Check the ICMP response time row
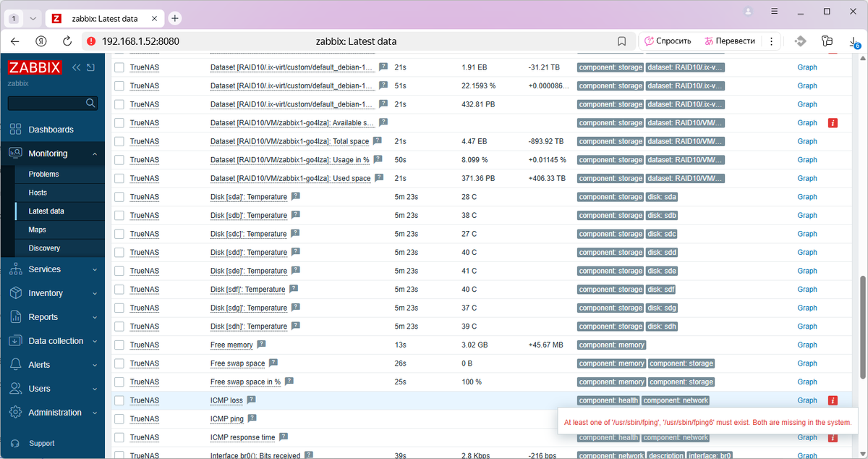The image size is (868, 459). click(x=119, y=437)
